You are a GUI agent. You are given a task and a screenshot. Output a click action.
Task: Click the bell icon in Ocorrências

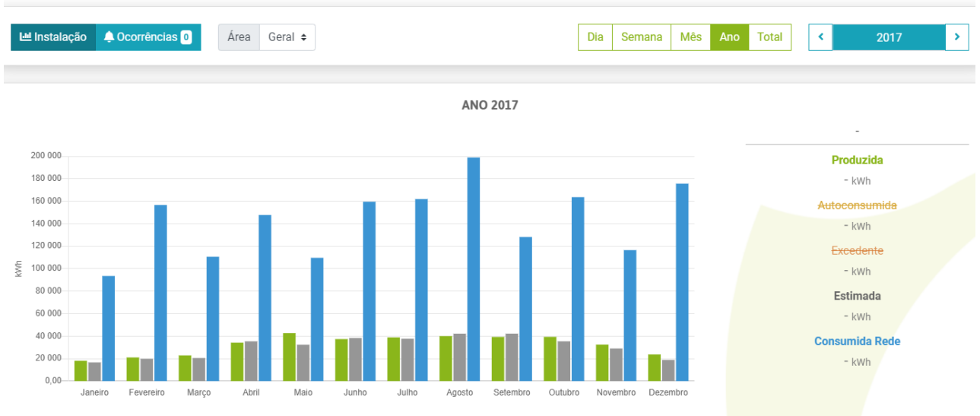109,37
